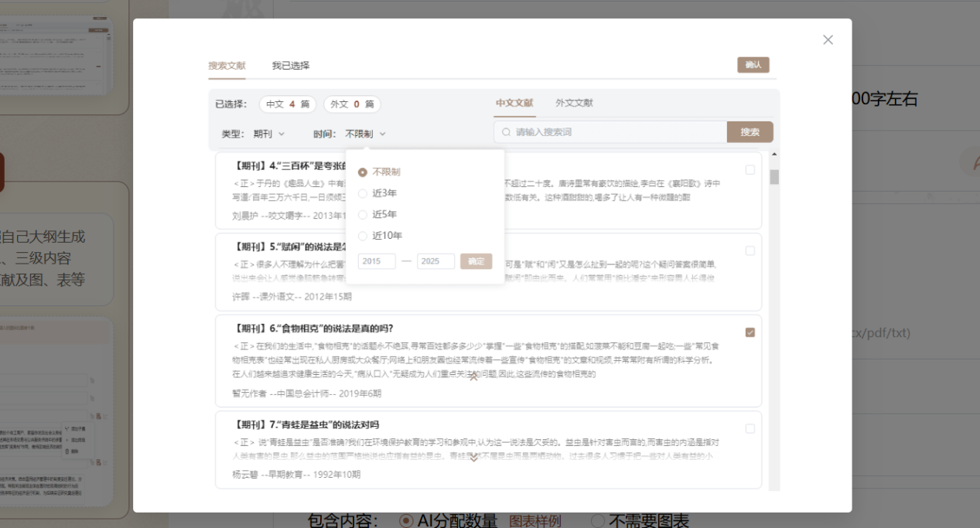Click citation 许晖 --课外语文-- 2012年15期

point(292,297)
